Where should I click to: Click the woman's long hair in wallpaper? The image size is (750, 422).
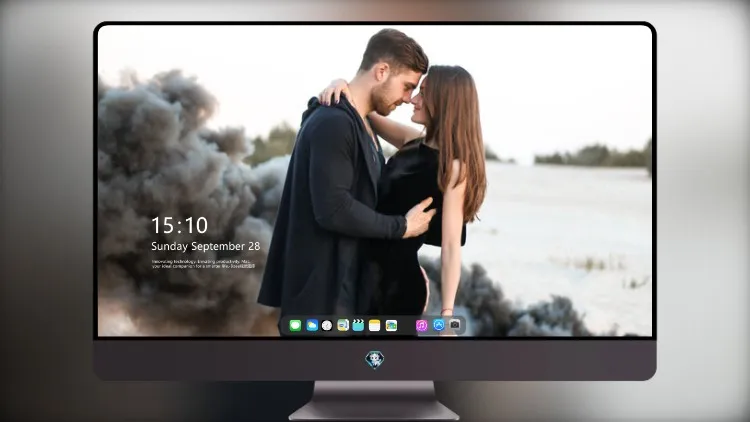[x=457, y=139]
